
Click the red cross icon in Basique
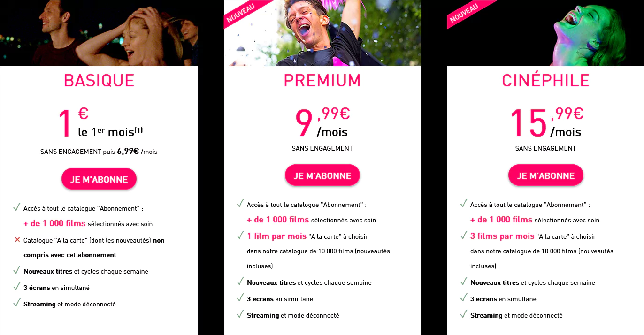[x=17, y=240]
